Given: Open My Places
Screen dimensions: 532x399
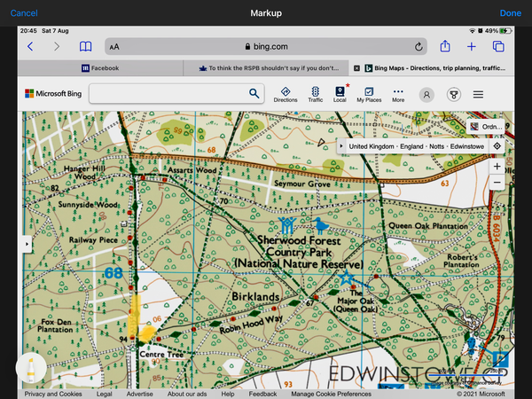Looking at the screenshot, I should [x=369, y=95].
